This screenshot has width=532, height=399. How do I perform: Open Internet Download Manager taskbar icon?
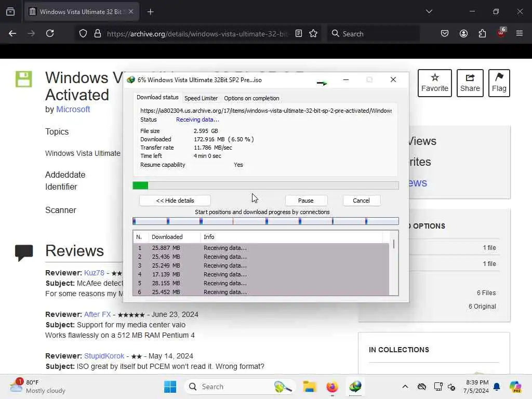click(x=355, y=387)
